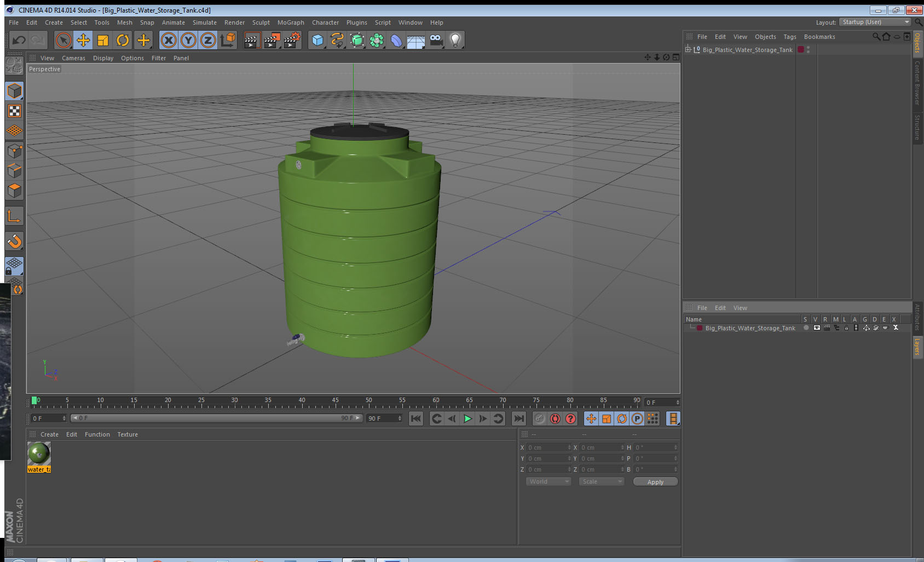The height and width of the screenshot is (562, 924).
Task: Click the Apply coordinates button
Action: click(x=655, y=482)
